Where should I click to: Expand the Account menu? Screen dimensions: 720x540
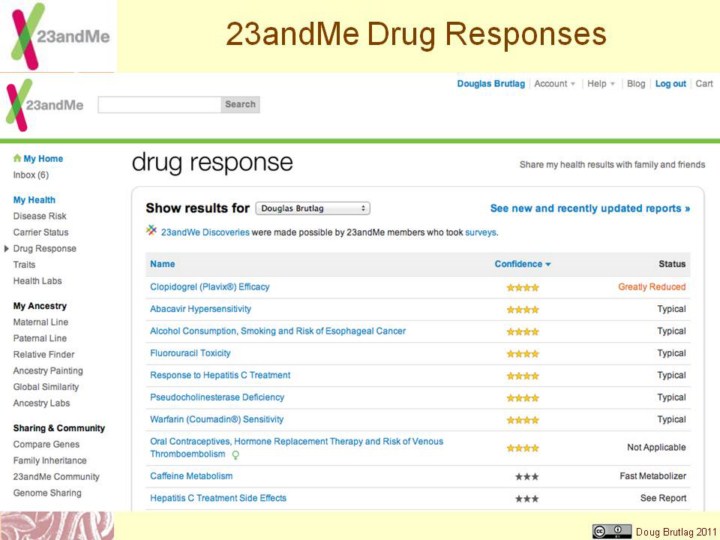click(555, 84)
